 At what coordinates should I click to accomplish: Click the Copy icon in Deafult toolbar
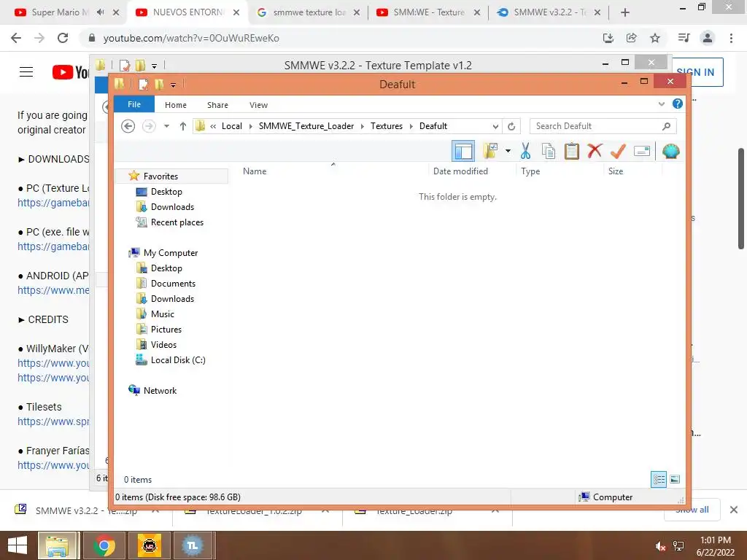pos(549,152)
